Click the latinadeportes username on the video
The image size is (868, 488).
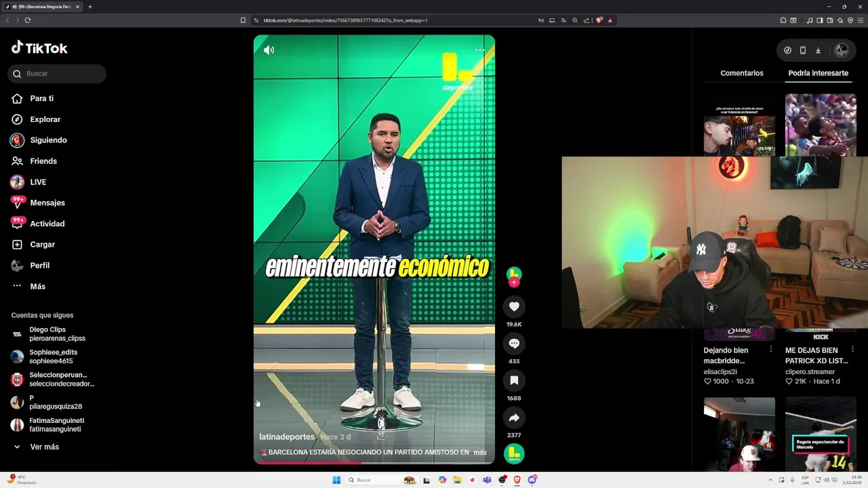[287, 437]
